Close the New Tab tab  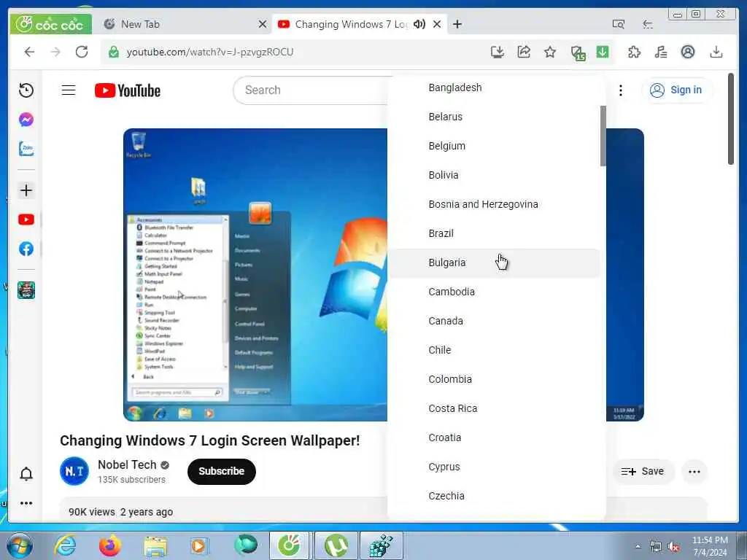pyautogui.click(x=263, y=24)
